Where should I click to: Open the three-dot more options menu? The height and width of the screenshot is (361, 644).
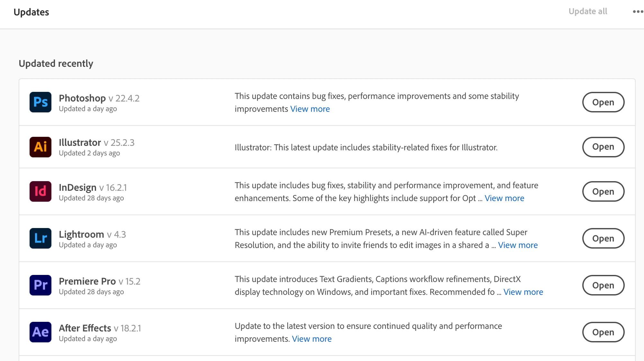(638, 12)
